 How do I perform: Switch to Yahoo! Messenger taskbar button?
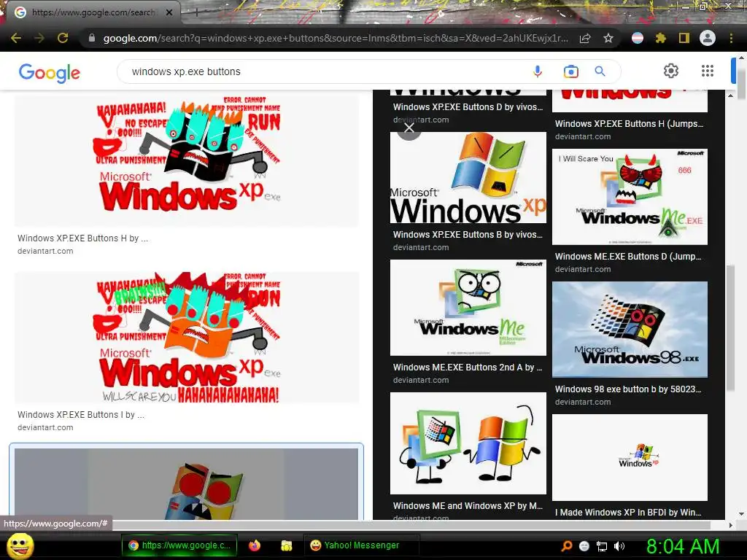(x=361, y=545)
